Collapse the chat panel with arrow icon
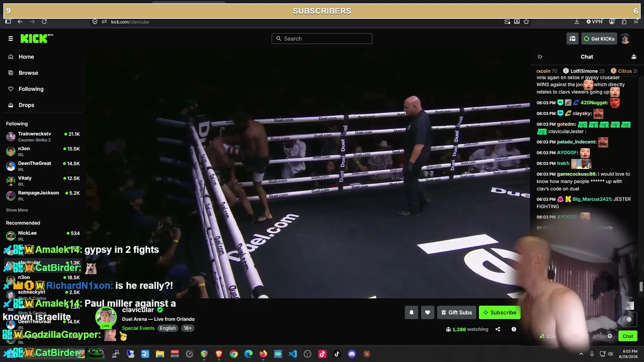 click(540, 57)
